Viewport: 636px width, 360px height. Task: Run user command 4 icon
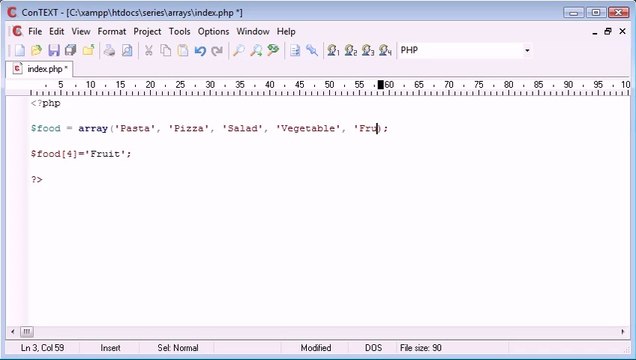[x=385, y=50]
